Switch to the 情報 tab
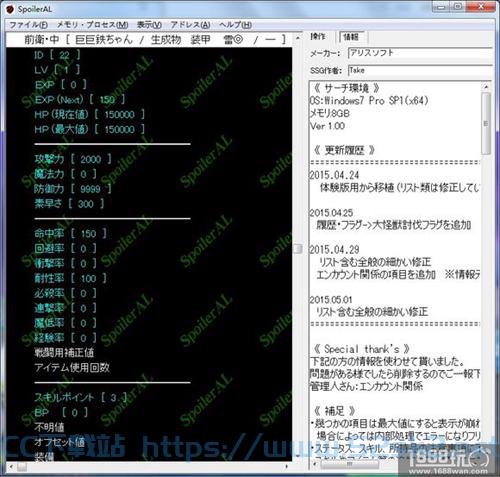 (351, 37)
